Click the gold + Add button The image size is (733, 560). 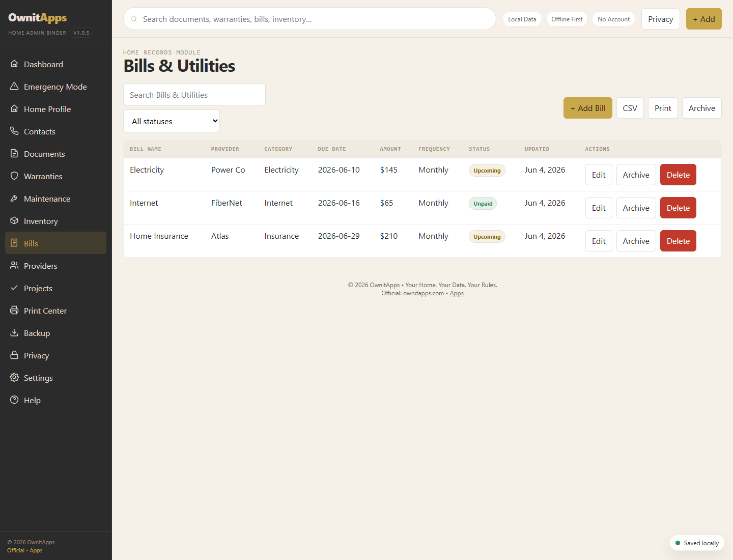pyautogui.click(x=704, y=19)
